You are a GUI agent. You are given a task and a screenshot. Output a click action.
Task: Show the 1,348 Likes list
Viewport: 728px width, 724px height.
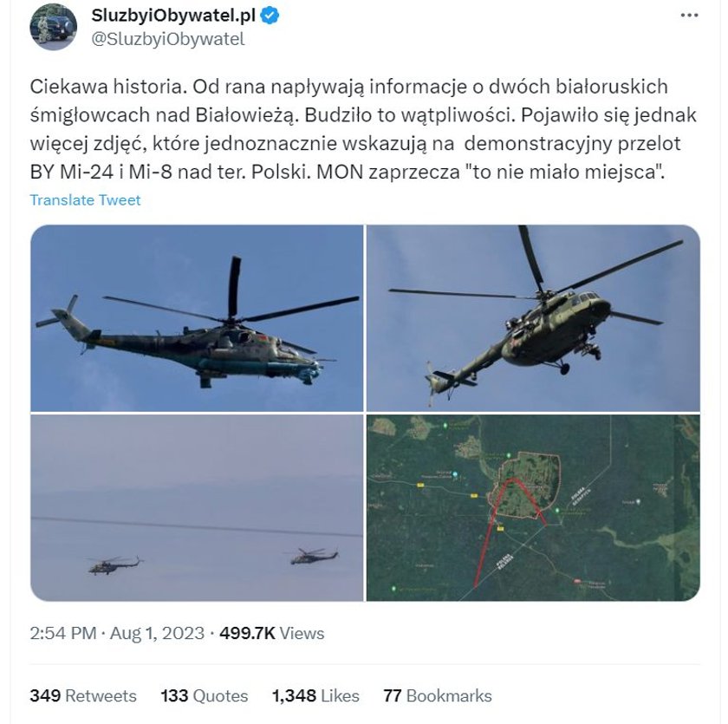pyautogui.click(x=315, y=695)
